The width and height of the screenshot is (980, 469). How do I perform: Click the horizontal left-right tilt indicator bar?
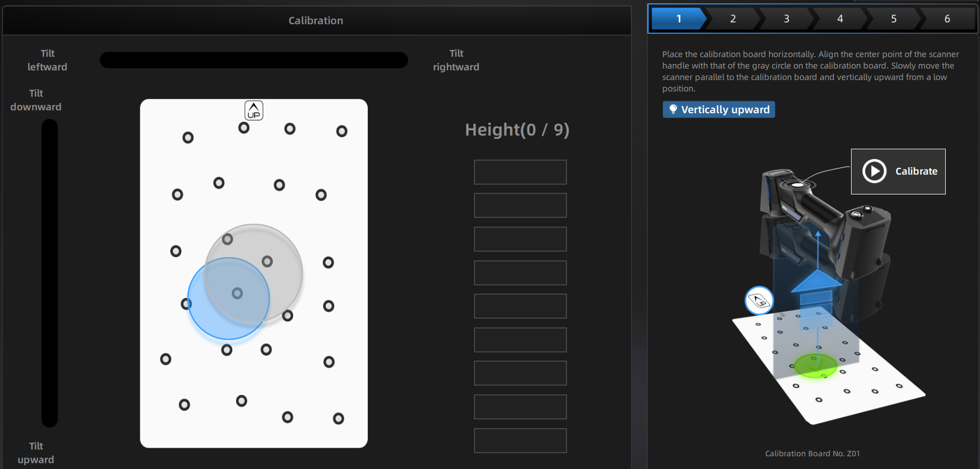tap(254, 60)
